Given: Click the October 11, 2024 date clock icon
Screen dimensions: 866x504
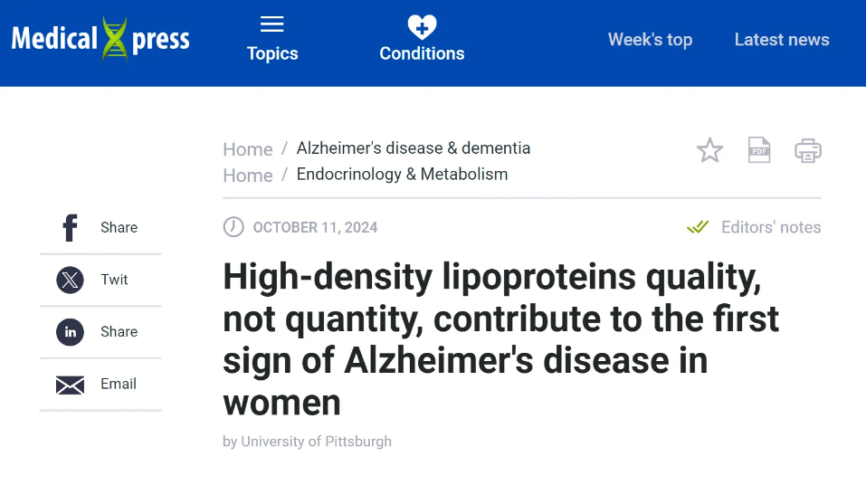Looking at the screenshot, I should pos(233,227).
